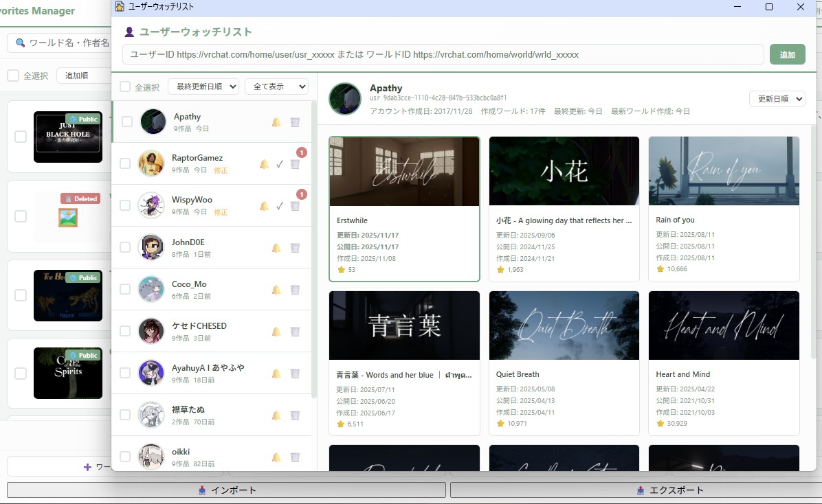Click the checkmark icon for RaptorGamez
822x504 pixels.
click(280, 164)
